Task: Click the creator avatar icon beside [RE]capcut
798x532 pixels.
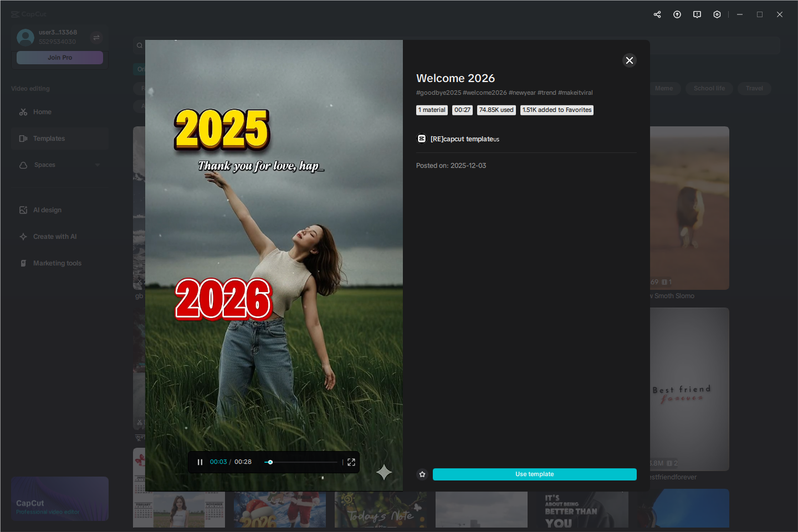Action: click(422, 139)
